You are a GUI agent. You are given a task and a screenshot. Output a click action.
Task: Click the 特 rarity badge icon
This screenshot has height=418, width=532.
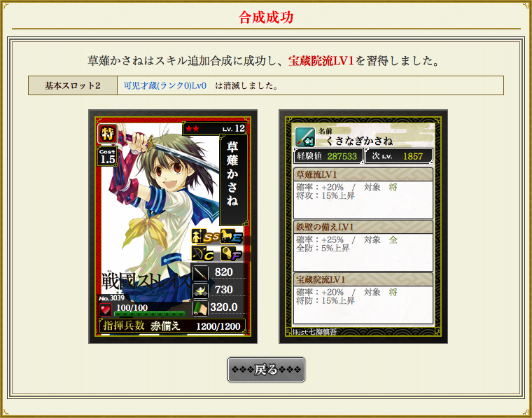108,134
